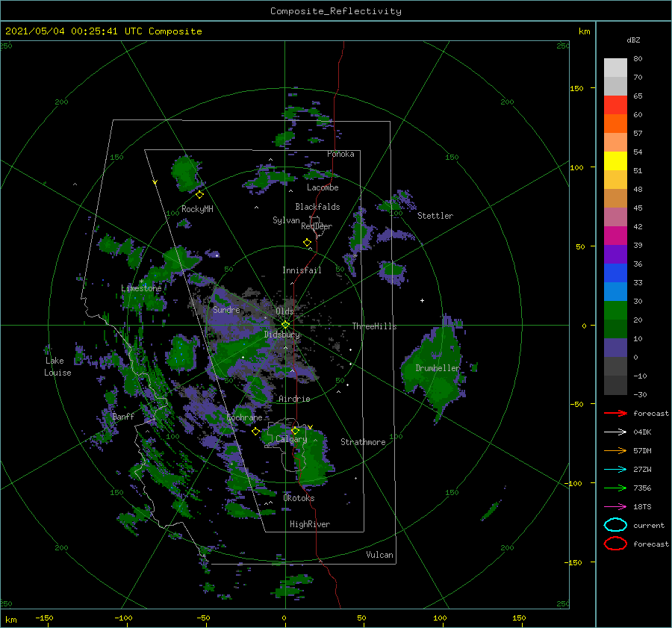Click the Sundre label
Screen dimensions: 672x628
tap(226, 309)
